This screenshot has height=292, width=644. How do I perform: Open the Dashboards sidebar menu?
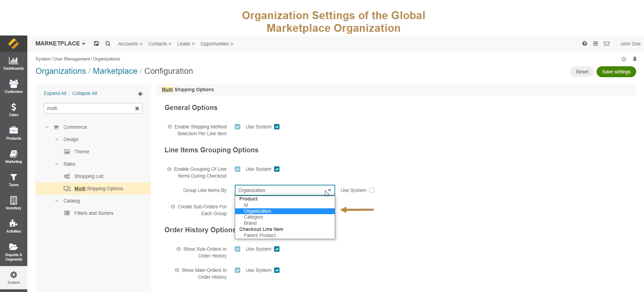pos(14,64)
